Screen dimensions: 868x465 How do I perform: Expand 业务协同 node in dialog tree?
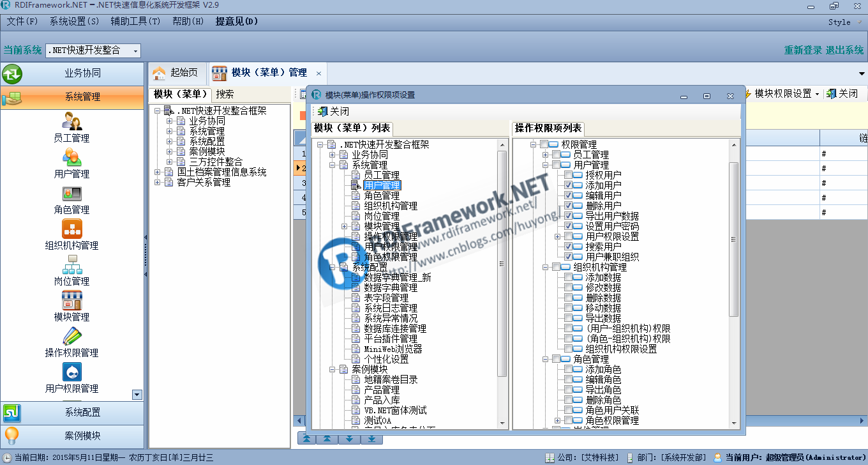point(332,155)
